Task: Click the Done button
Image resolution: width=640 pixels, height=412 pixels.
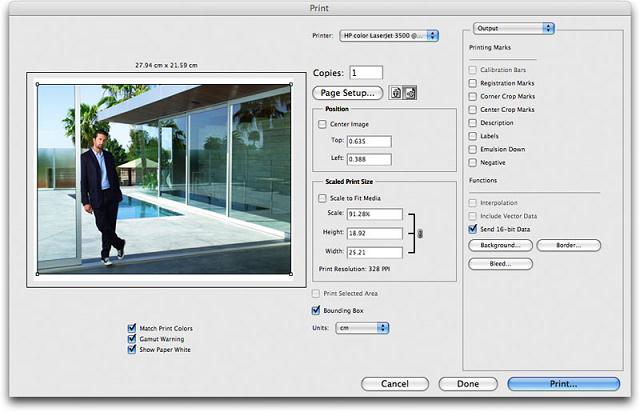Action: (x=468, y=384)
